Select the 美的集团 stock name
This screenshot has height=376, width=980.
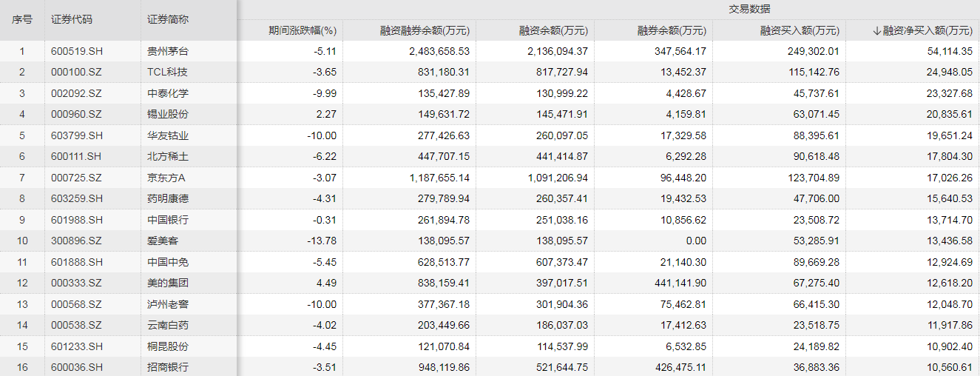(168, 283)
